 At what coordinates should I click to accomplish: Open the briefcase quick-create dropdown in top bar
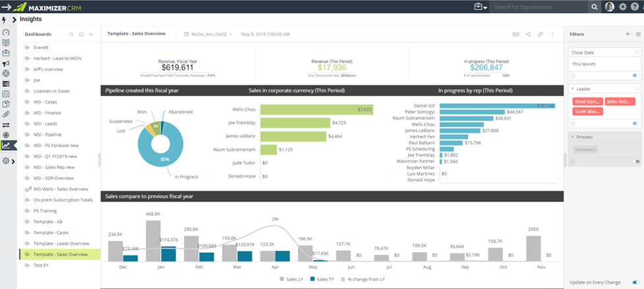click(481, 7)
